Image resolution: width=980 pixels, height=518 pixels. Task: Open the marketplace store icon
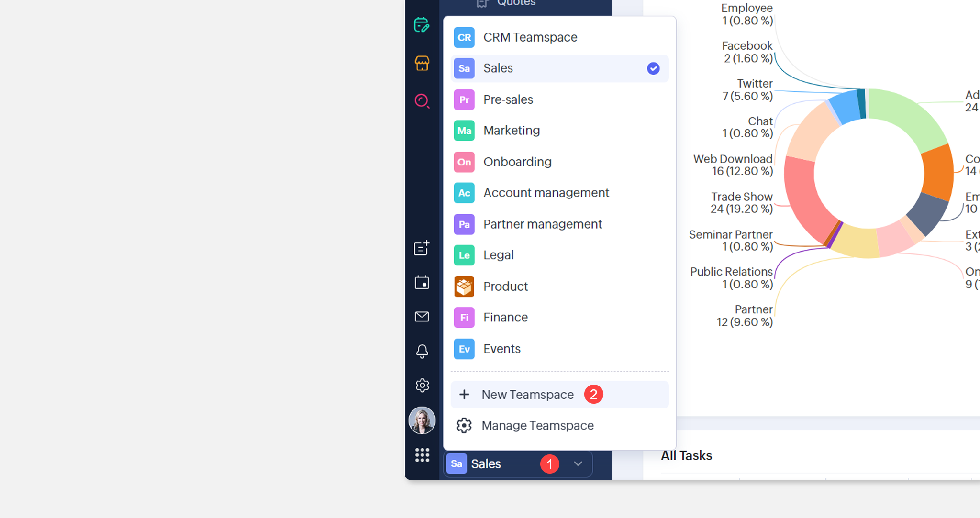point(422,63)
